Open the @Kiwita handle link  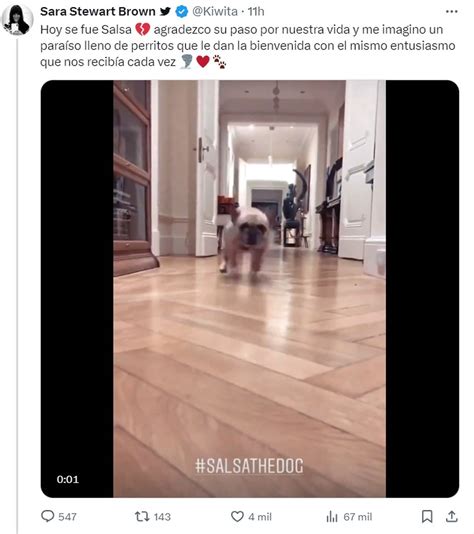click(215, 12)
